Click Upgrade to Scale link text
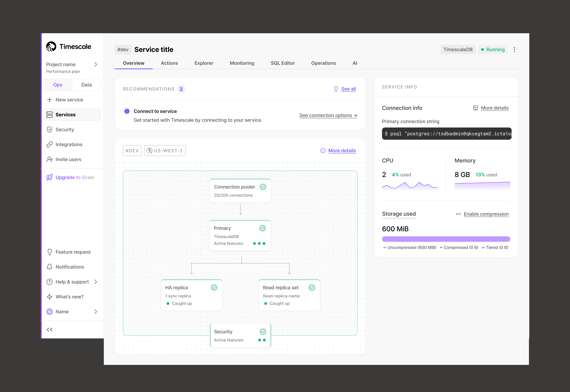This screenshot has width=570, height=392. click(x=75, y=177)
